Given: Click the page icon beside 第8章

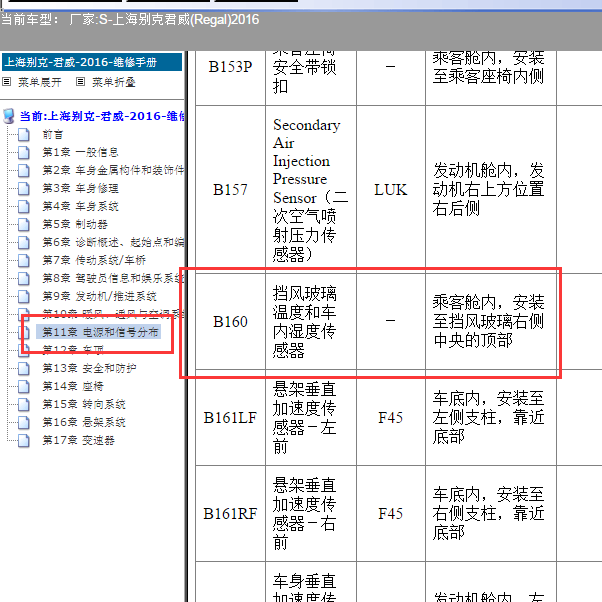Looking at the screenshot, I should pos(24,278).
